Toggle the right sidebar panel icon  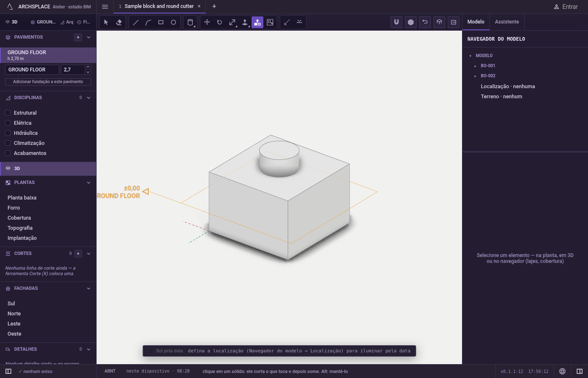[x=580, y=371]
